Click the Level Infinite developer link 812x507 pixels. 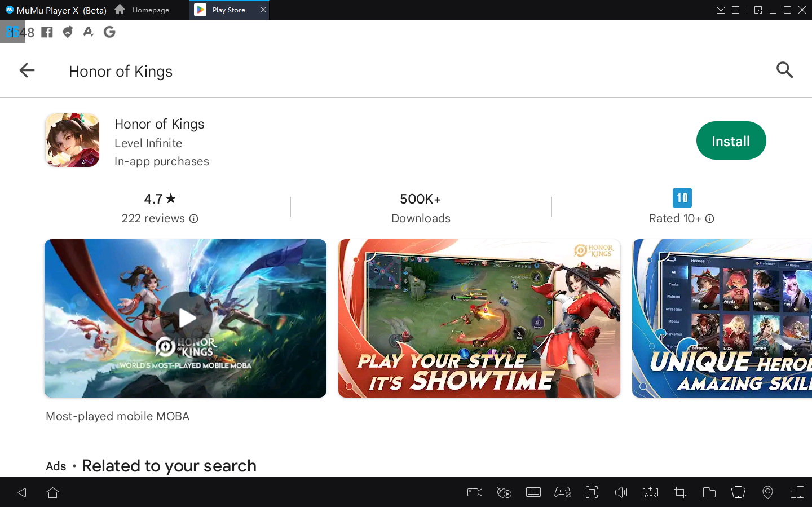tap(148, 143)
